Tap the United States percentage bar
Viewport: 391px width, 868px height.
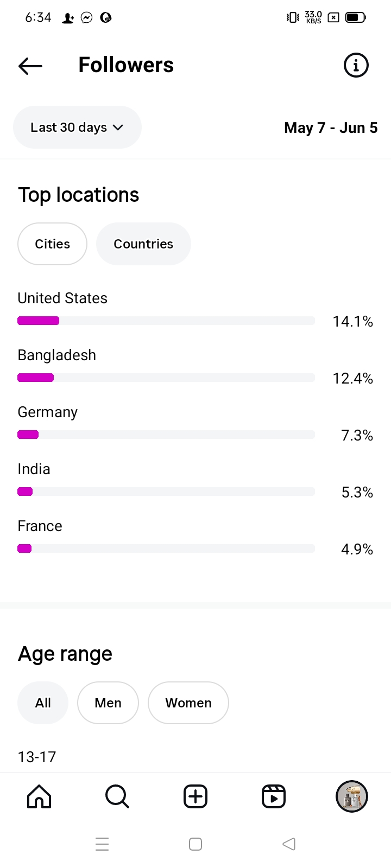pyautogui.click(x=166, y=321)
